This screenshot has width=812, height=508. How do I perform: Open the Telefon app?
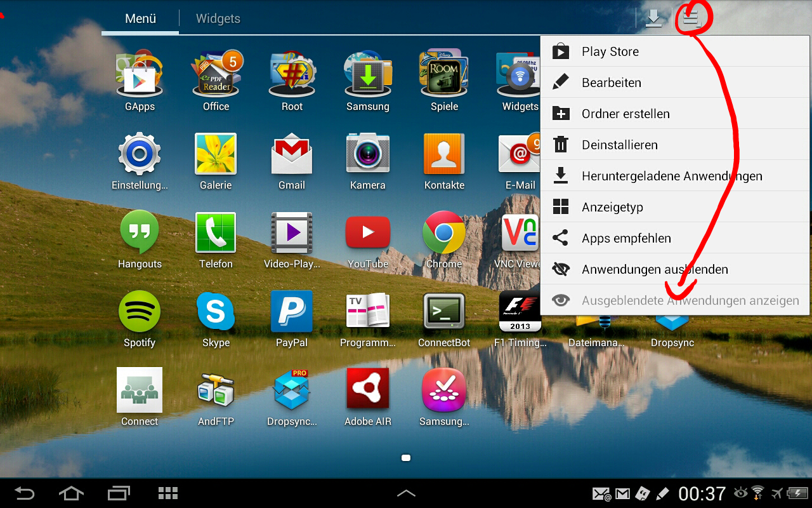point(216,232)
